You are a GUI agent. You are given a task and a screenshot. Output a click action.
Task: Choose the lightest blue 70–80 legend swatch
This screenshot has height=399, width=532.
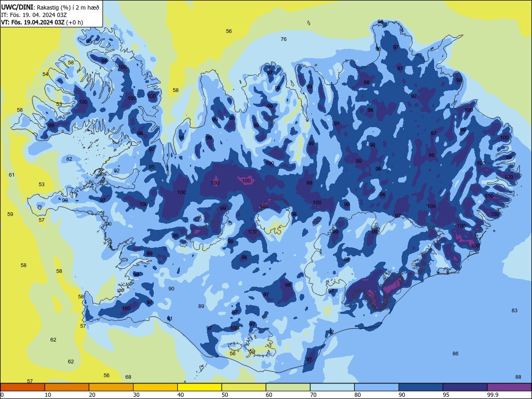(332, 387)
